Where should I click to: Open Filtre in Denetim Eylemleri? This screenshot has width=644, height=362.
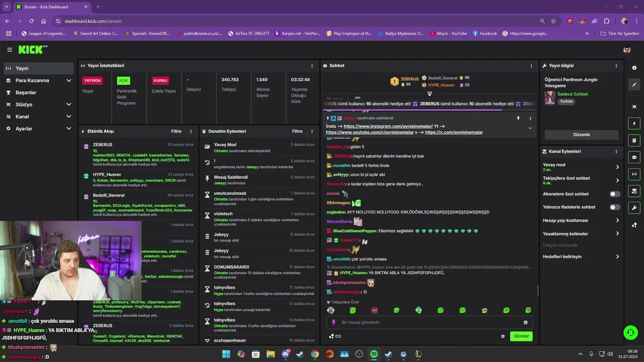coord(297,131)
